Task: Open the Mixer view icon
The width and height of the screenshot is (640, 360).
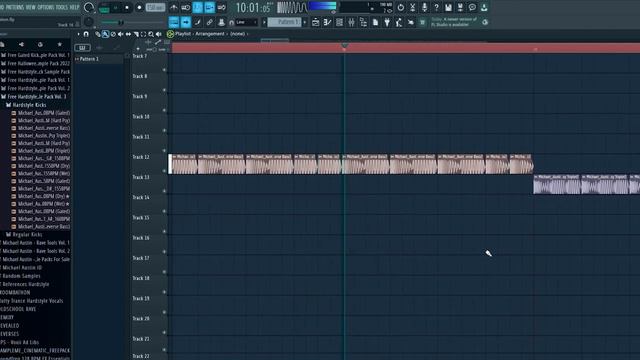Action: coord(351,22)
